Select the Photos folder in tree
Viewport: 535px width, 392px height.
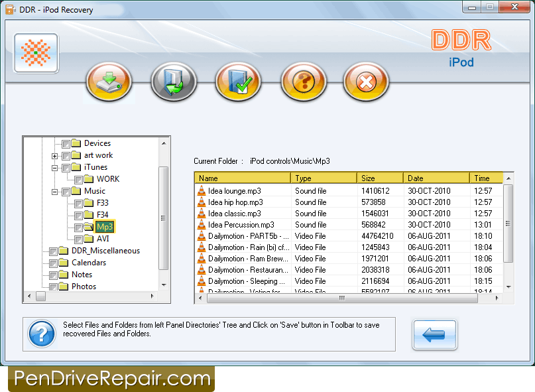click(84, 287)
